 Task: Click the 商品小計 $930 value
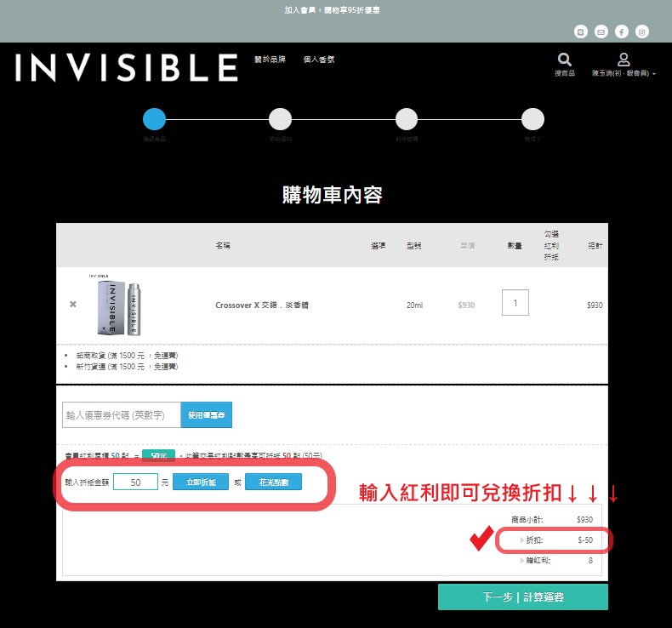tap(584, 520)
